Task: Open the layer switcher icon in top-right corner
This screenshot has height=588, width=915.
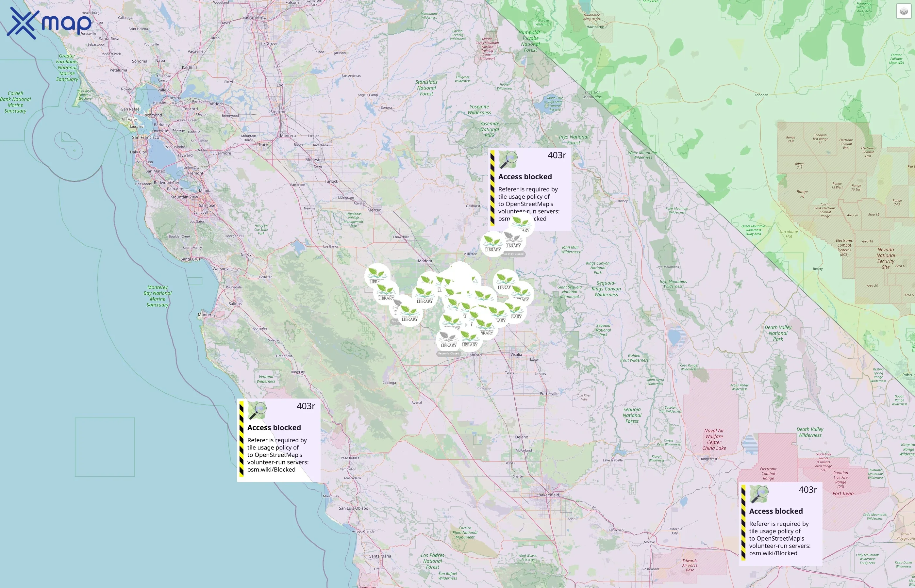Action: pos(903,11)
